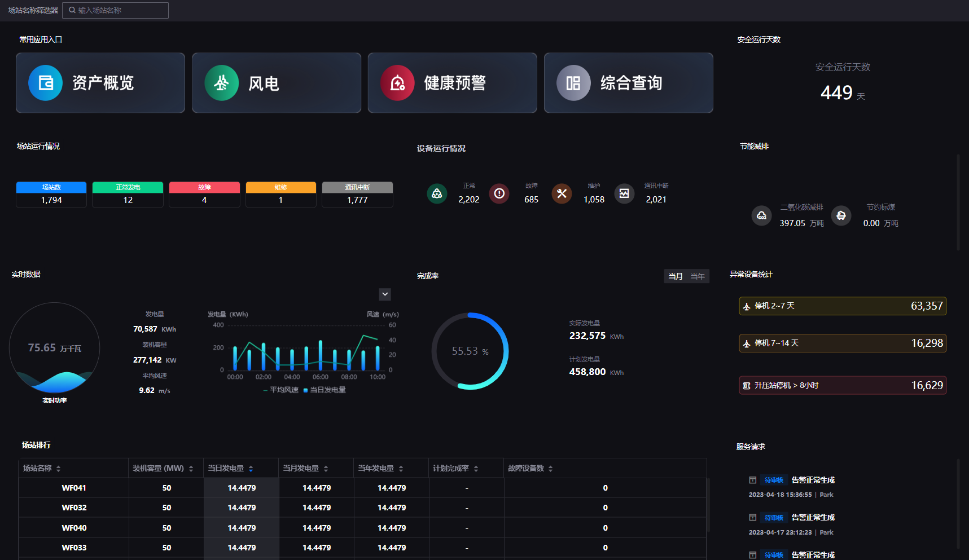Switch completion rate to current year (当年)

pos(698,276)
